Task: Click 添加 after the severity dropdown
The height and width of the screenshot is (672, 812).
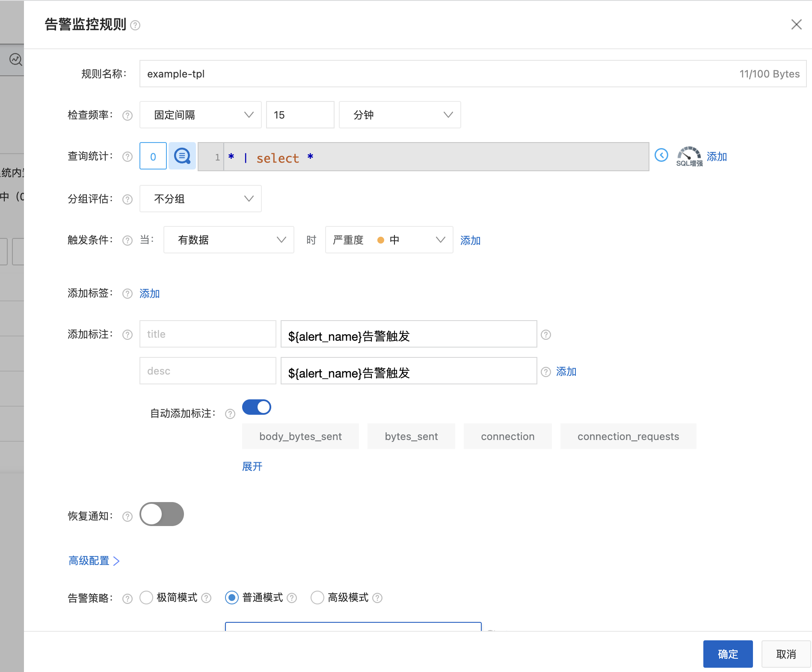Action: [471, 241]
